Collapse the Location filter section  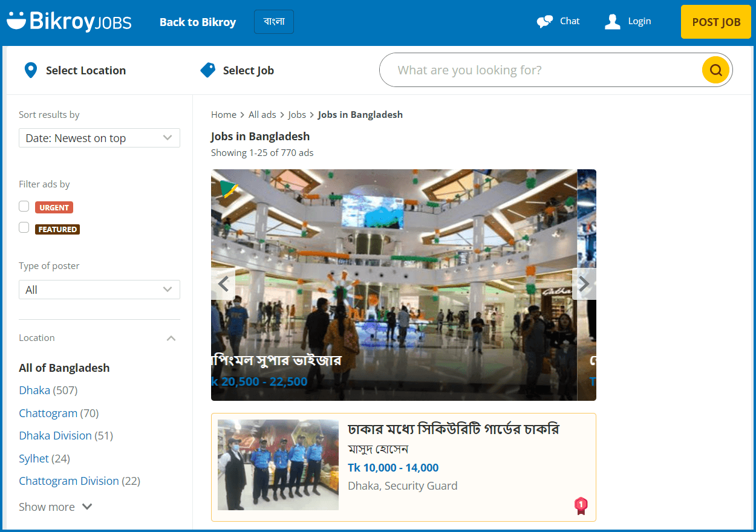point(171,338)
